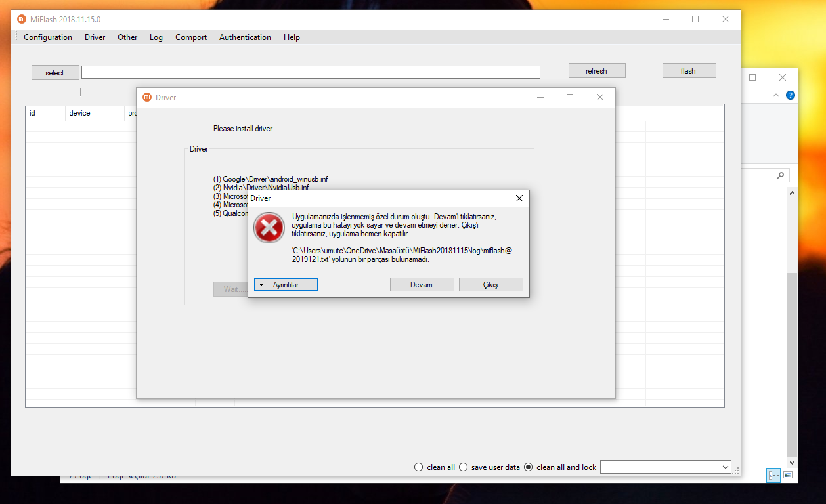Click the Nvidia NvidiaUsb.inf driver entry
Screen dimensions: 826x504
[261, 188]
